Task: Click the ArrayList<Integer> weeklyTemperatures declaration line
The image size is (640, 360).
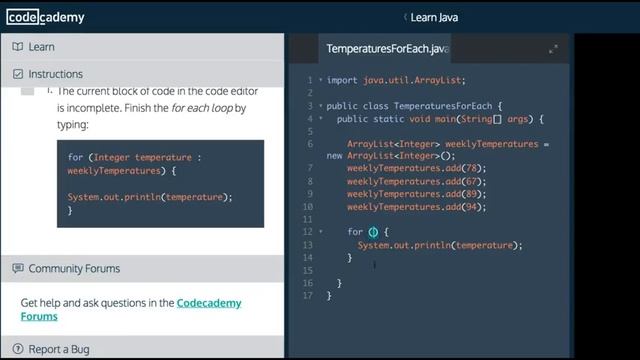Action: (x=438, y=150)
